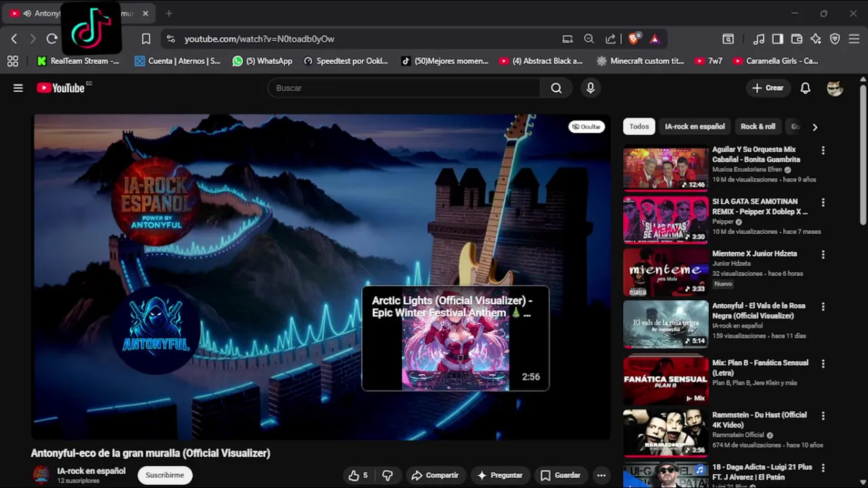This screenshot has width=868, height=488.
Task: Open the Fanática Sensual mix thumbnail
Action: point(665,380)
